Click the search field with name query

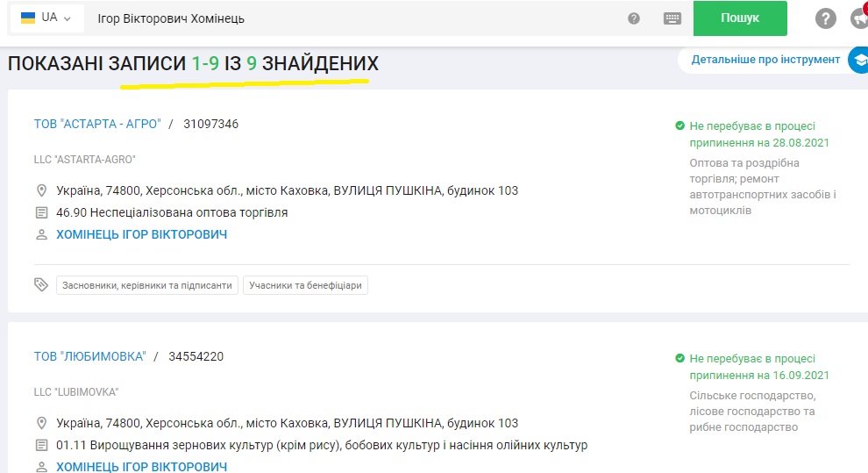pyautogui.click(x=351, y=18)
